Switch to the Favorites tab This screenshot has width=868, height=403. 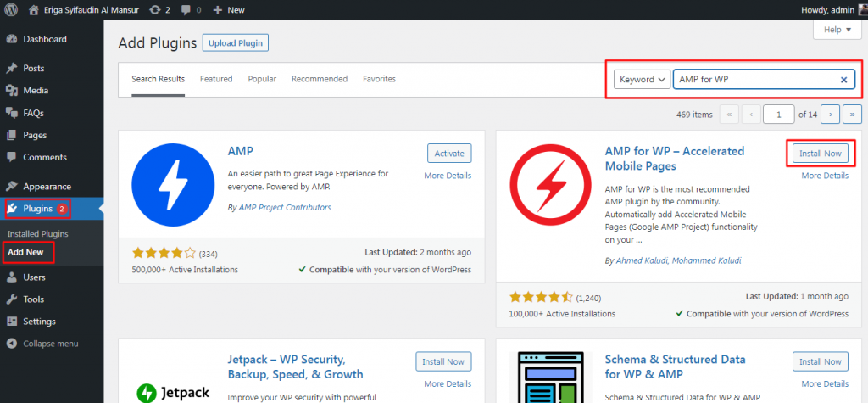pyautogui.click(x=379, y=79)
